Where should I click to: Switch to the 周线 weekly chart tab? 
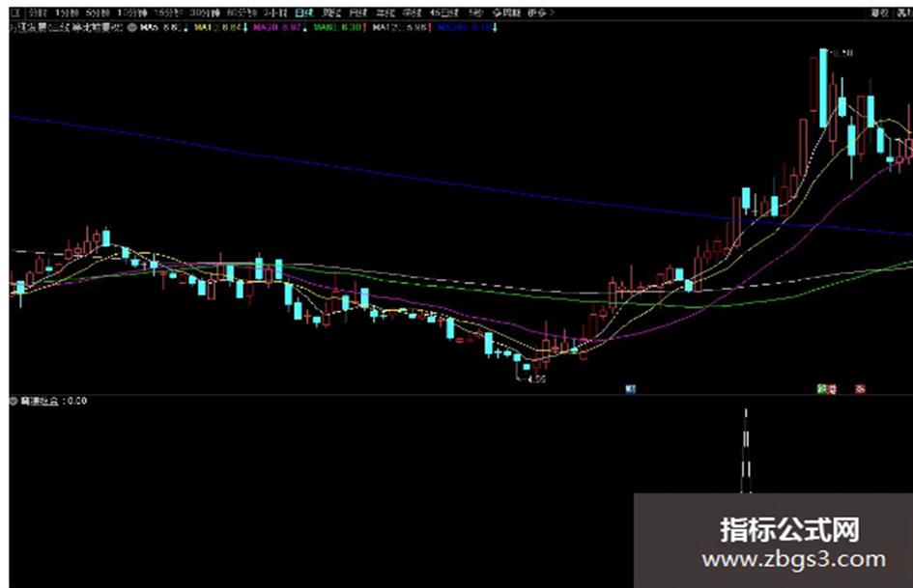point(331,13)
